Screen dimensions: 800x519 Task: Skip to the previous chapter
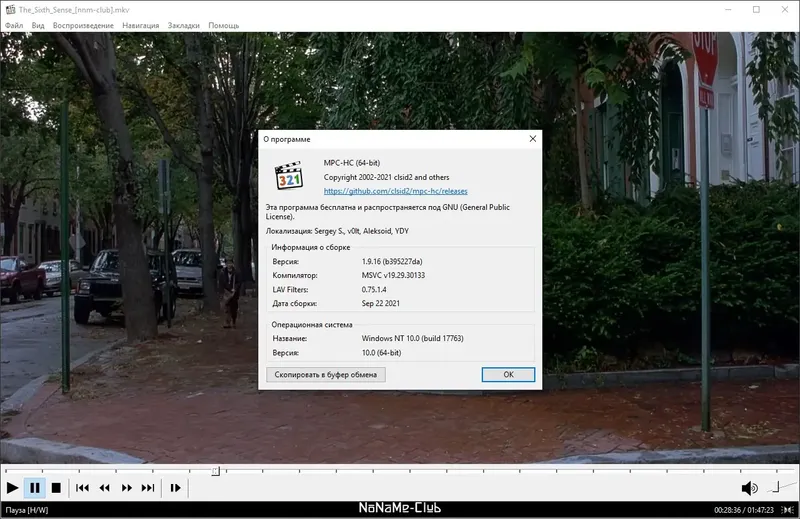[x=82, y=488]
